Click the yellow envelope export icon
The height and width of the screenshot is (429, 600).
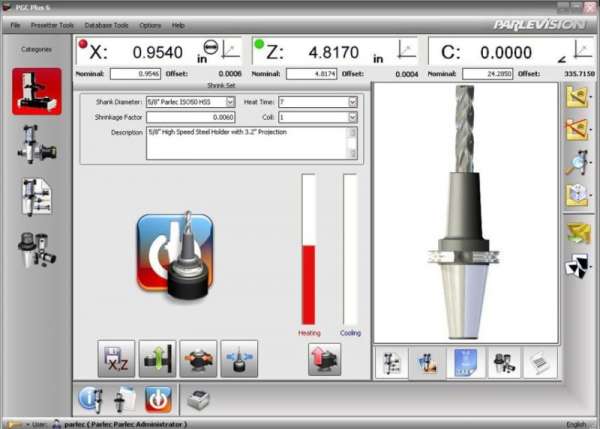[579, 233]
